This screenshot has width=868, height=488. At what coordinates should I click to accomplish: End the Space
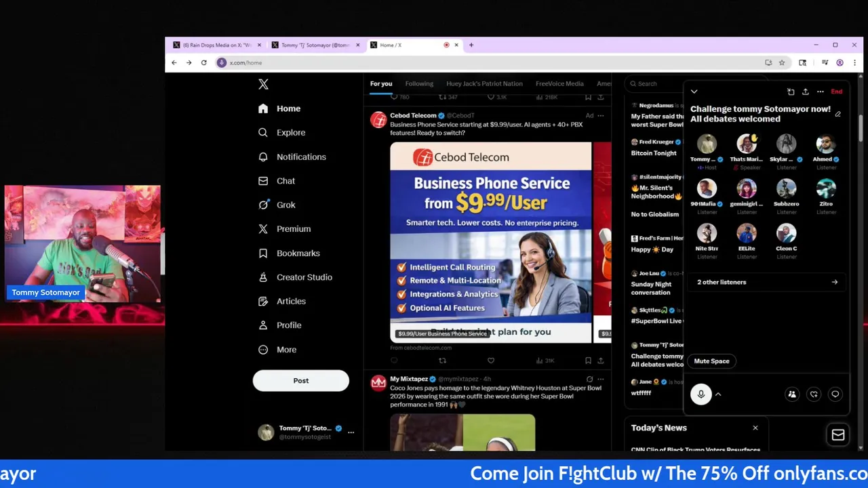(x=837, y=91)
